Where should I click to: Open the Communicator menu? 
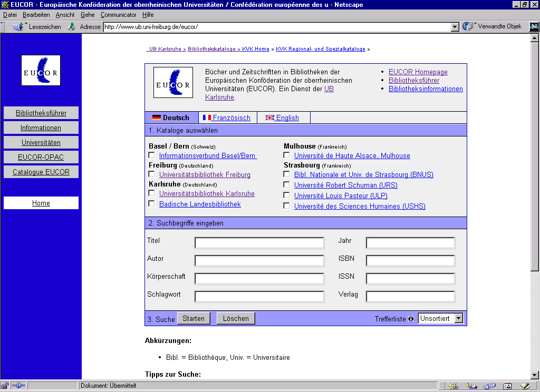119,15
